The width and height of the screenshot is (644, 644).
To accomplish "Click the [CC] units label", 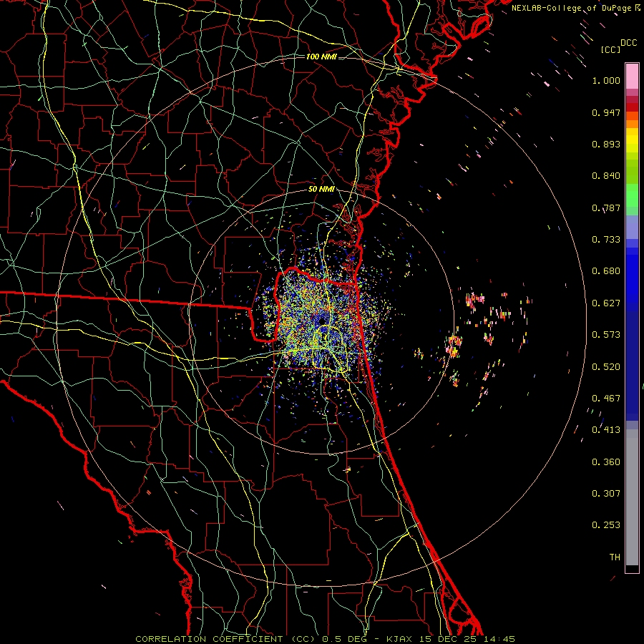I will [610, 49].
